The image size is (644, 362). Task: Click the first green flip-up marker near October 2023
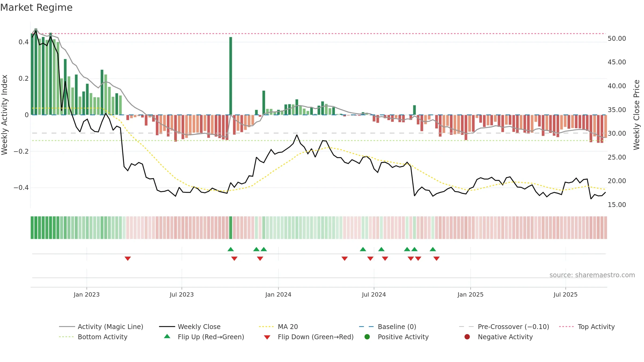click(231, 249)
